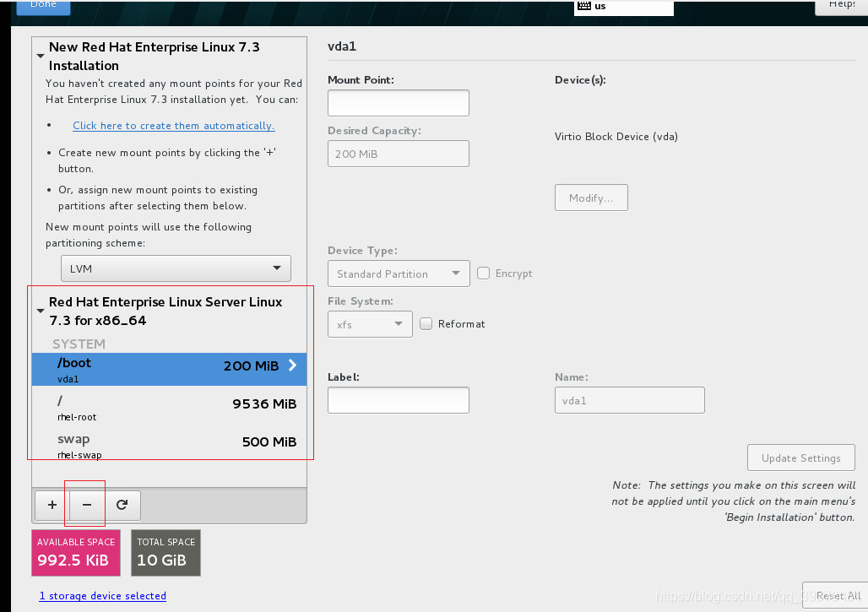Click the Done button
Image resolution: width=868 pixels, height=612 pixels.
(44, 6)
